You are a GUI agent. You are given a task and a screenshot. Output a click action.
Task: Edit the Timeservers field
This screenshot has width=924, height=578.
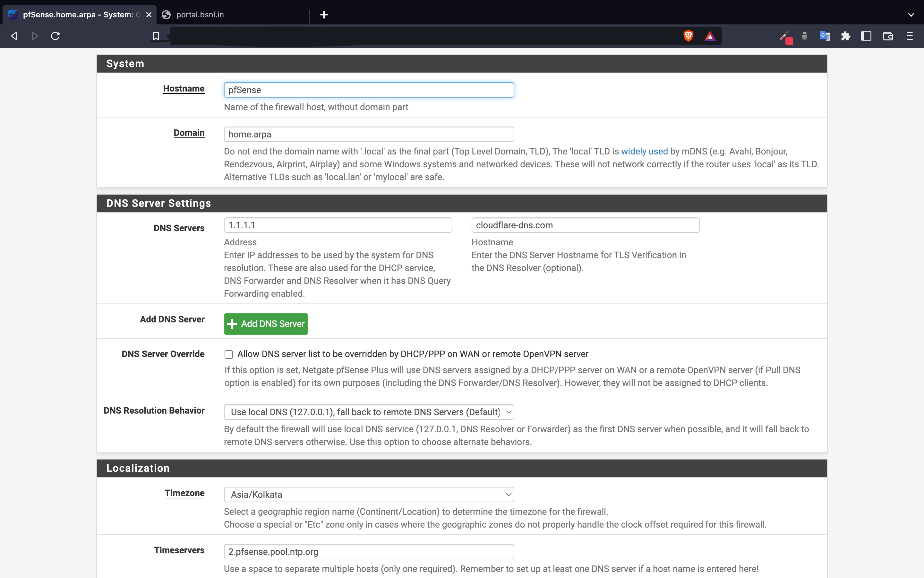point(369,552)
